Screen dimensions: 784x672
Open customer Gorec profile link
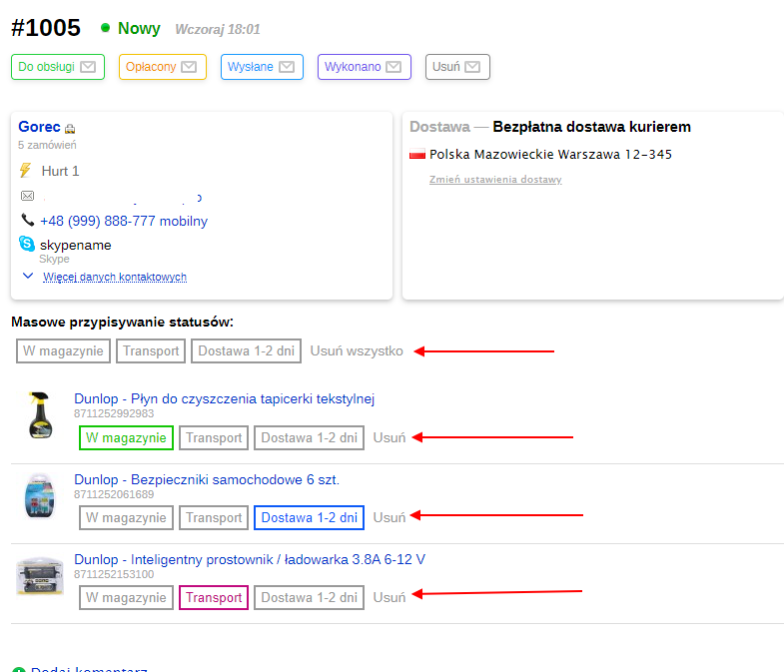[39, 127]
